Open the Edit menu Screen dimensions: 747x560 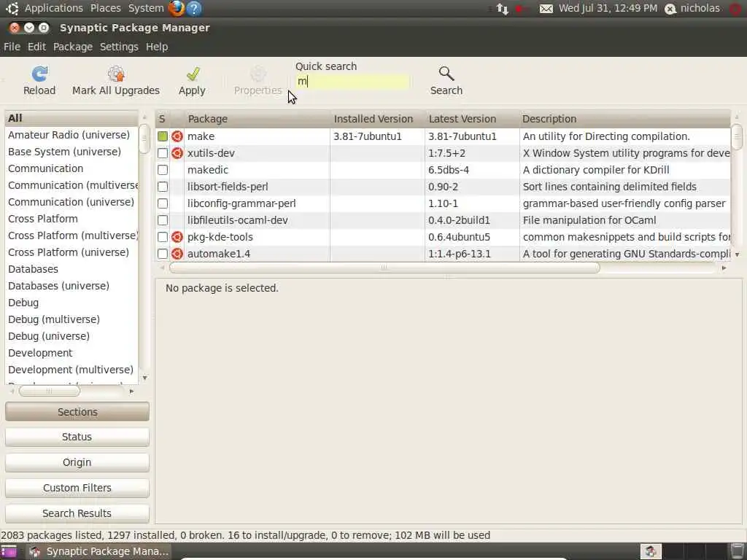point(36,47)
